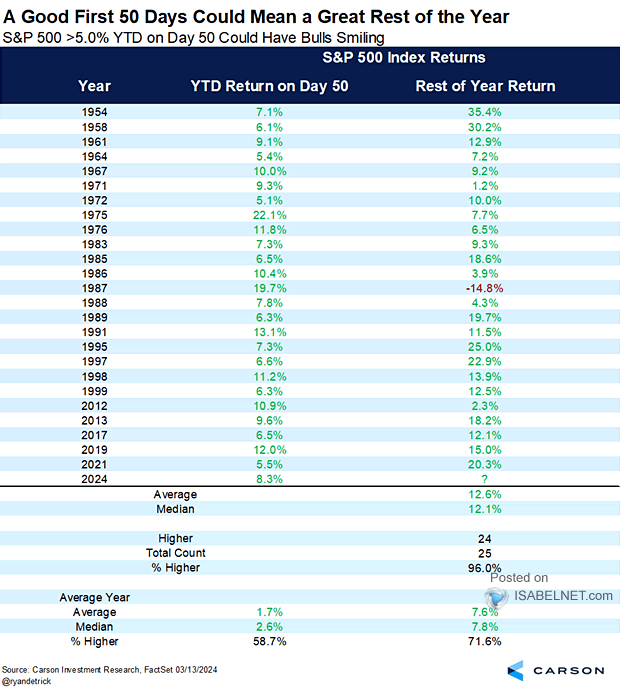Click the 'Total Count' label
The image size is (620, 700).
pos(175,553)
